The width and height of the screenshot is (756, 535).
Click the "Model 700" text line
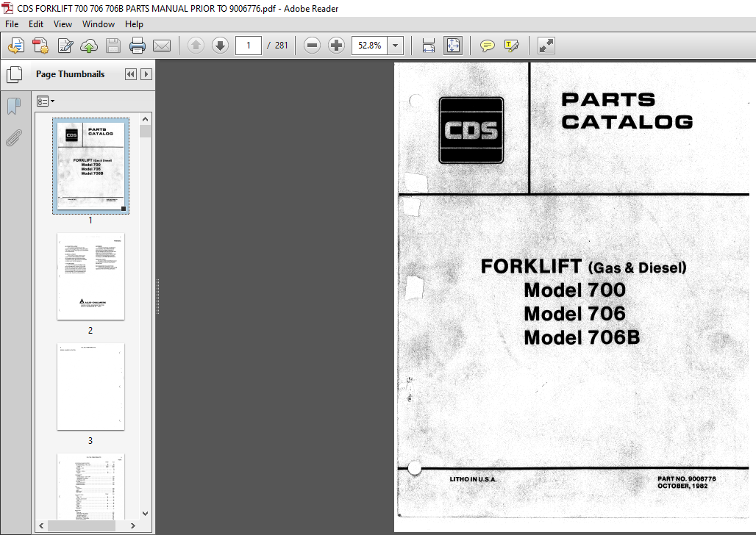574,290
